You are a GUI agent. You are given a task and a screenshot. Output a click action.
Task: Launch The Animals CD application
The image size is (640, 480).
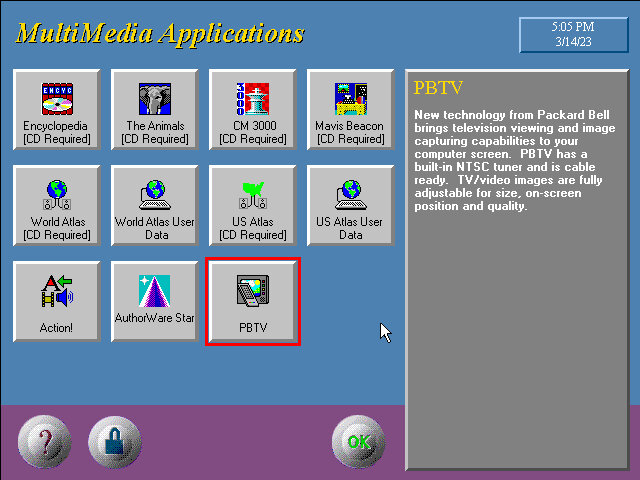pos(155,110)
